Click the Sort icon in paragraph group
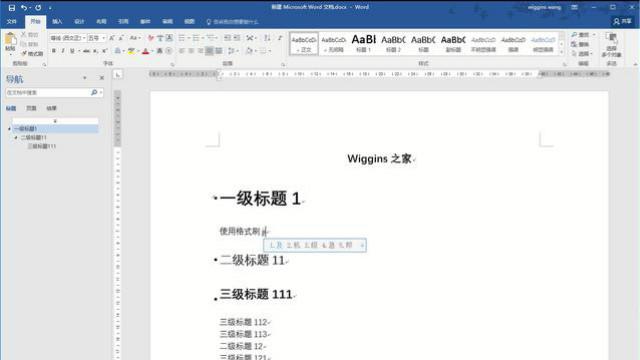The width and height of the screenshot is (640, 360). click(267, 38)
